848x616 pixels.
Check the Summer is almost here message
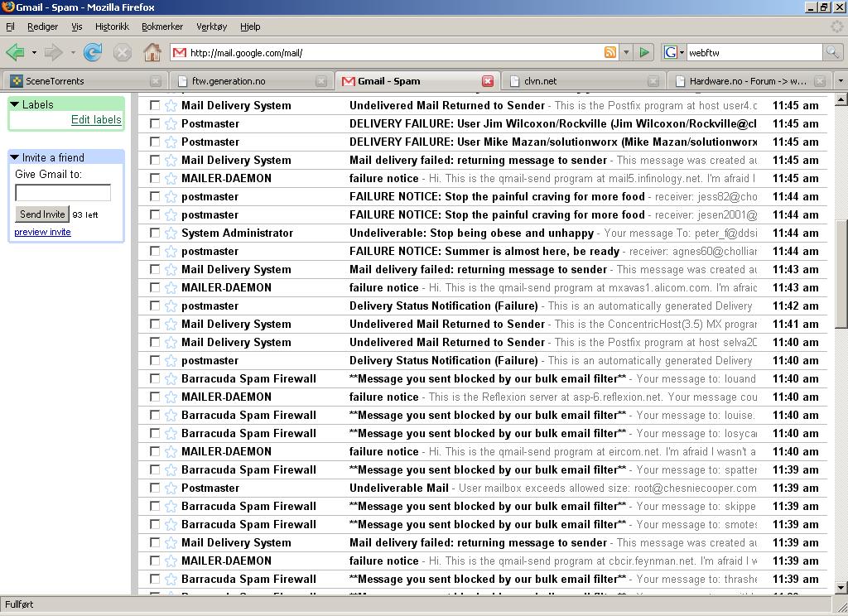(x=155, y=251)
